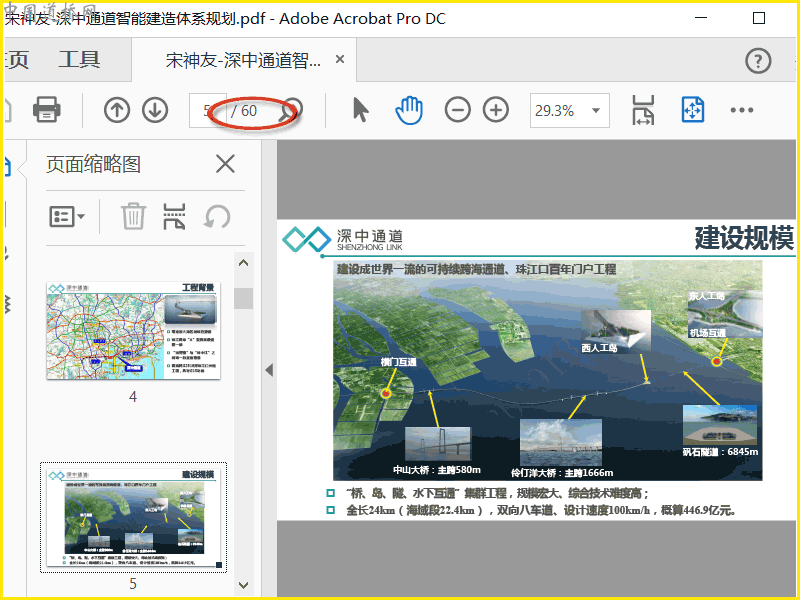The height and width of the screenshot is (600, 800).
Task: Click the thumbnail panel scrollbar thumb
Action: pos(243,298)
